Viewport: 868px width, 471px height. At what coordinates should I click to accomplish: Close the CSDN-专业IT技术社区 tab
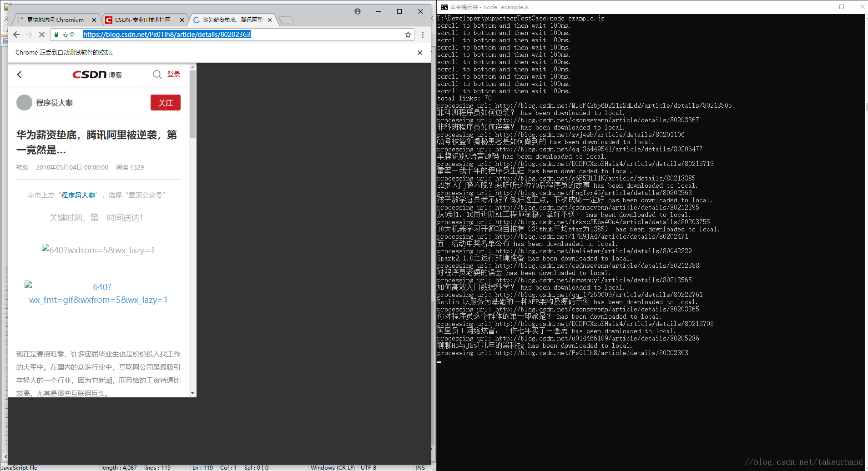pyautogui.click(x=182, y=20)
